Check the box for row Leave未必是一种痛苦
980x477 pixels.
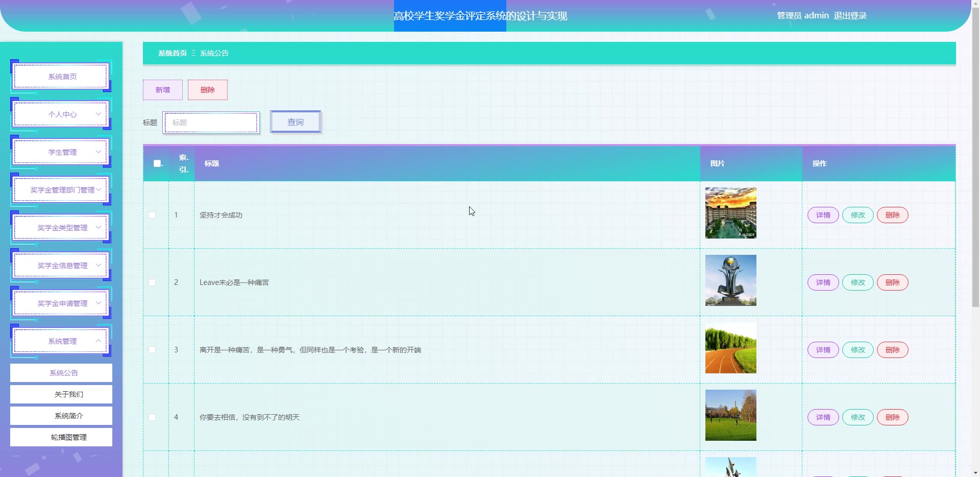tap(152, 282)
